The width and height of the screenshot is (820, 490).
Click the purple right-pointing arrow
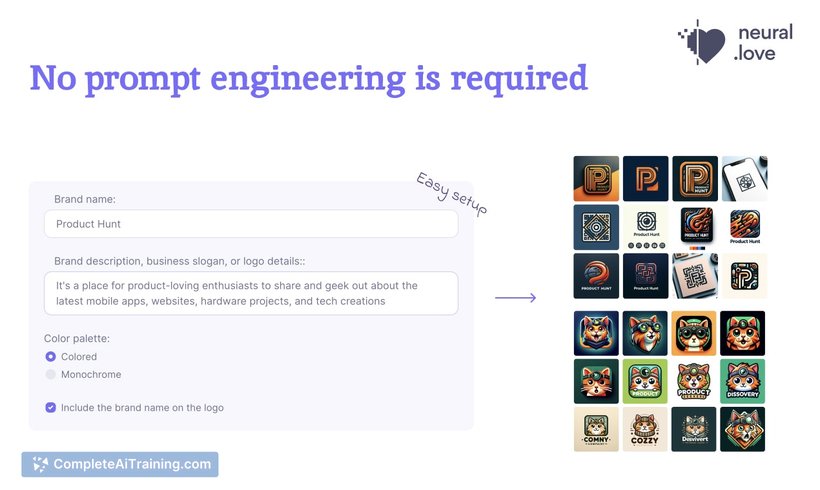516,298
